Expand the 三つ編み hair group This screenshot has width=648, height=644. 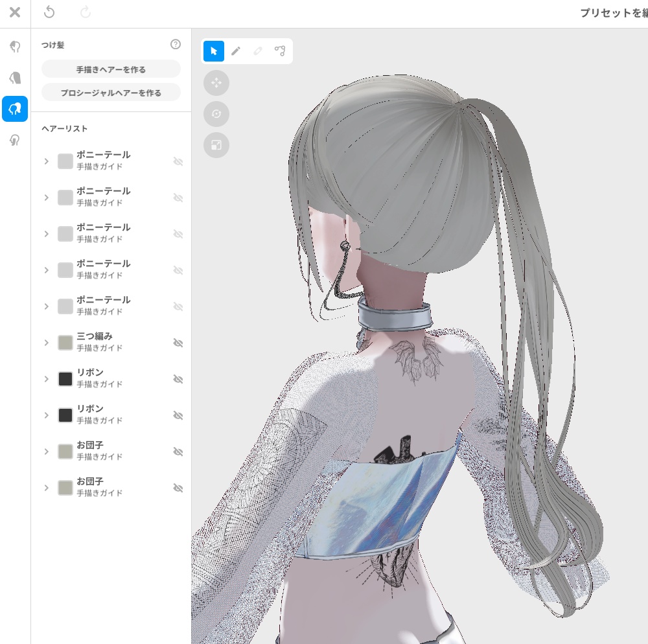click(x=46, y=343)
